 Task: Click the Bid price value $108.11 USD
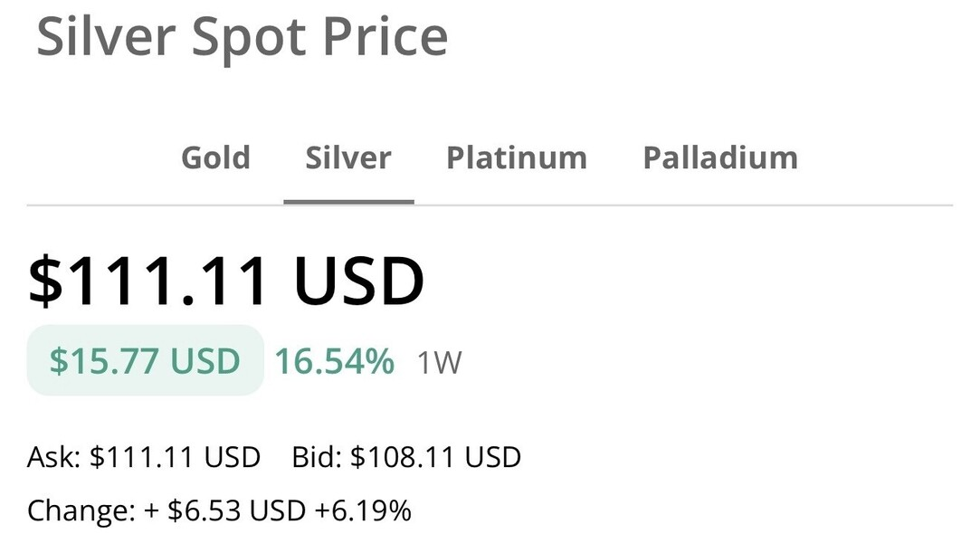click(x=435, y=457)
